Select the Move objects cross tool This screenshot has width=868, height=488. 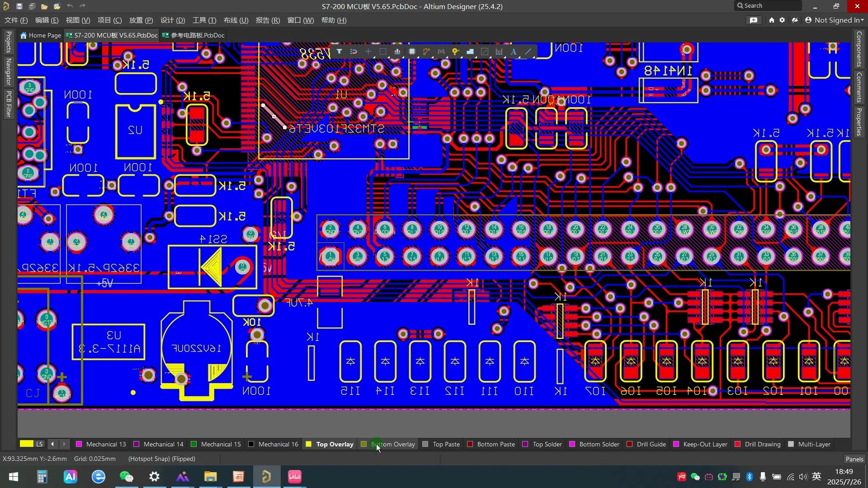[368, 52]
